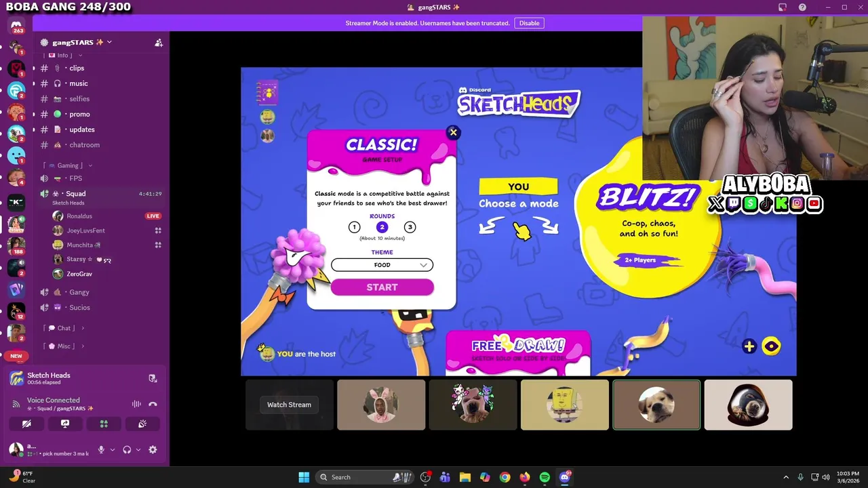Disconnect from voice call
The image size is (868, 488).
[153, 404]
